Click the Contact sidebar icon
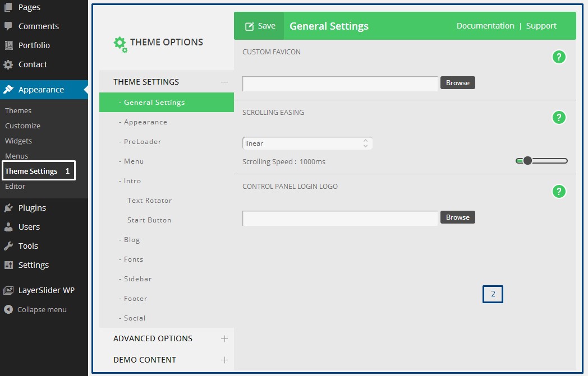This screenshot has height=376, width=588. click(7, 64)
